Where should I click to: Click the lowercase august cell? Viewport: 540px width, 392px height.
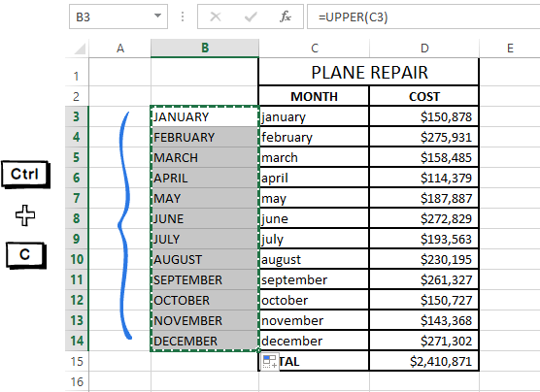(x=314, y=259)
